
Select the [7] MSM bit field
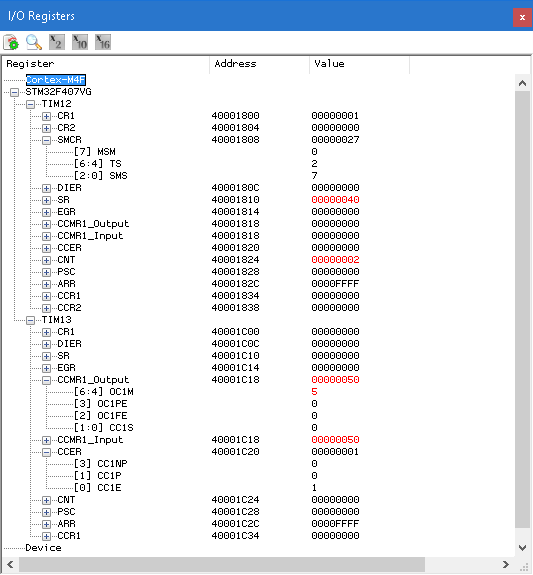[95, 152]
